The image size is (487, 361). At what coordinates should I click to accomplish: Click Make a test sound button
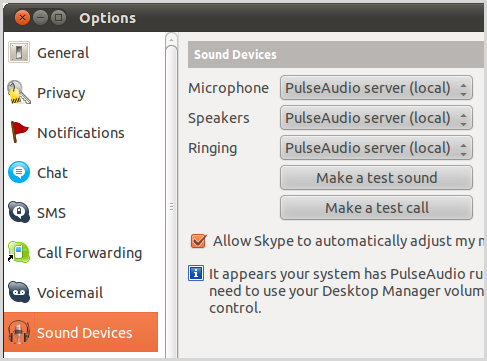[376, 178]
